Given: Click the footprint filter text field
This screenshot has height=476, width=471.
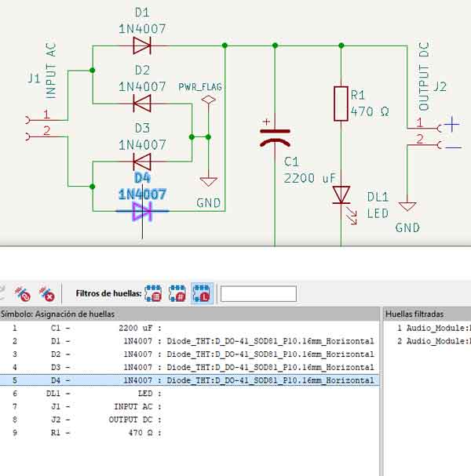Looking at the screenshot, I should [258, 294].
